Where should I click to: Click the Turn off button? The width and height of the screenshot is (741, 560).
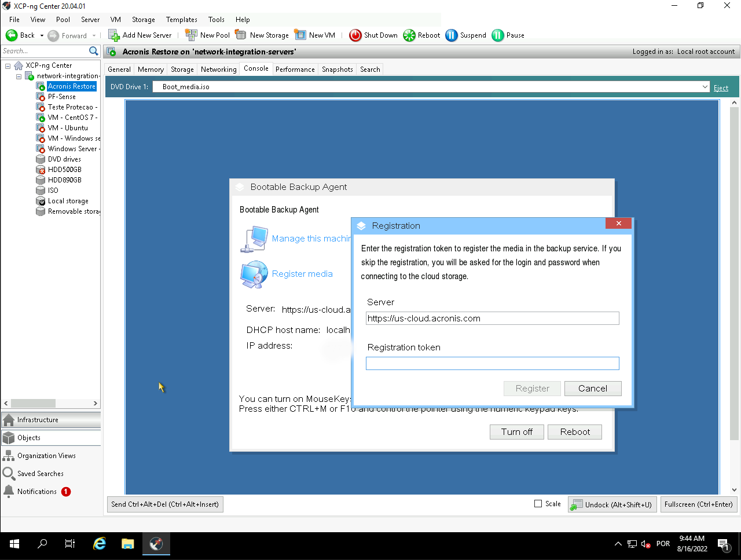coord(517,432)
